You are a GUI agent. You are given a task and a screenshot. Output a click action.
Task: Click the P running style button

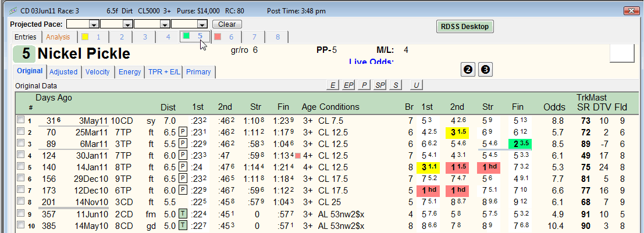point(364,85)
